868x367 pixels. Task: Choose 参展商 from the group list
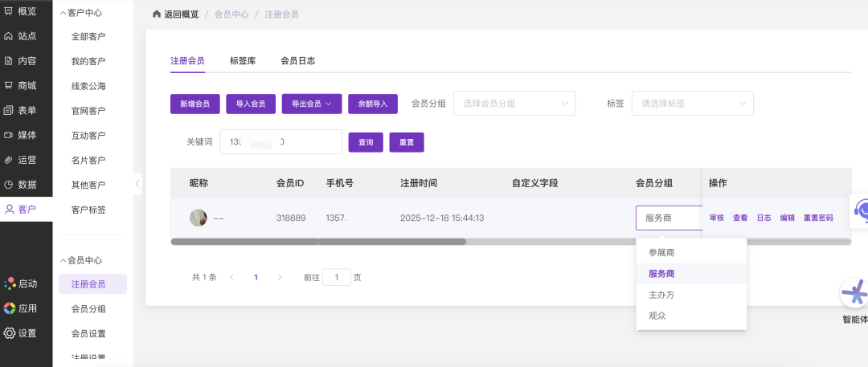point(661,252)
